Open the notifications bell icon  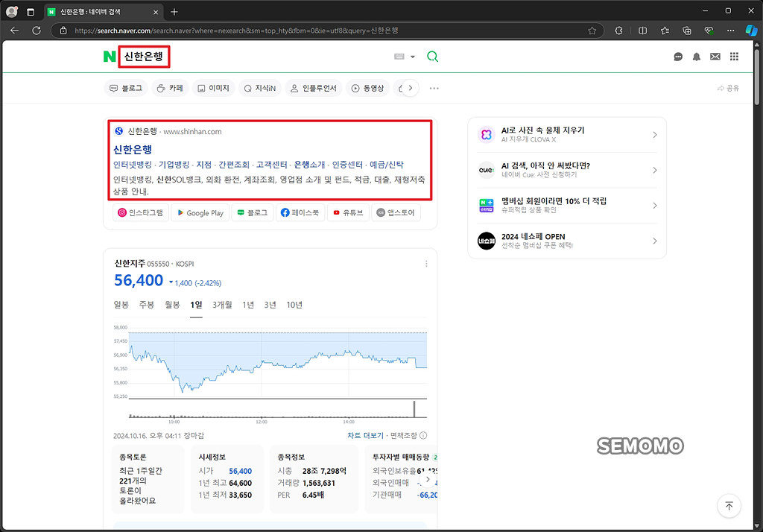pyautogui.click(x=697, y=57)
